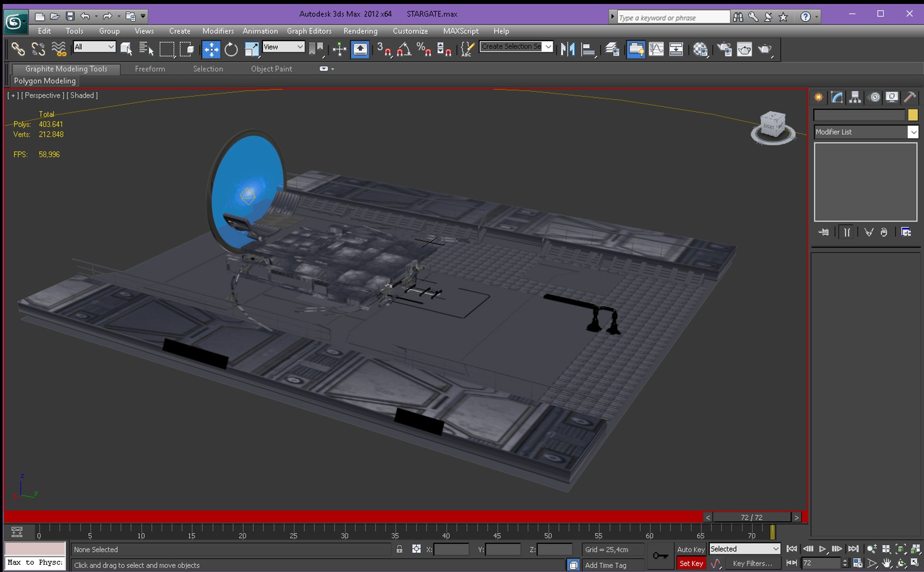Click the keyword search input field
The image size is (924, 572).
pyautogui.click(x=673, y=17)
